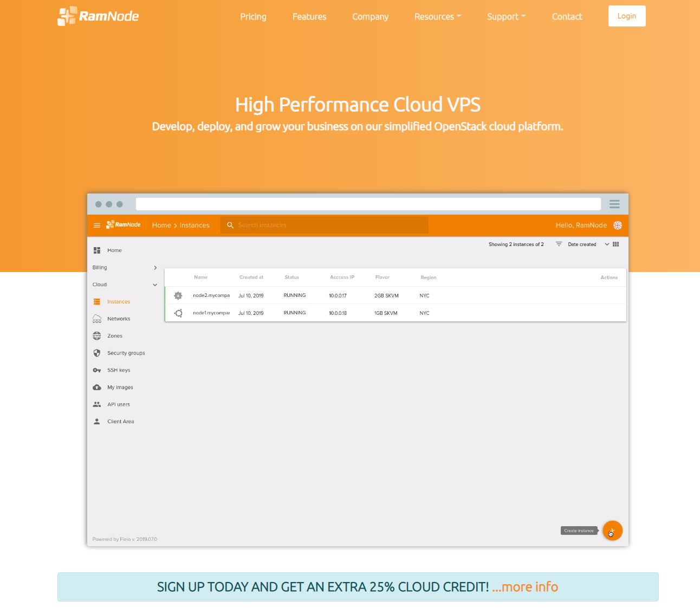Click the 'Showing 2 instances of 2' text

click(x=516, y=244)
